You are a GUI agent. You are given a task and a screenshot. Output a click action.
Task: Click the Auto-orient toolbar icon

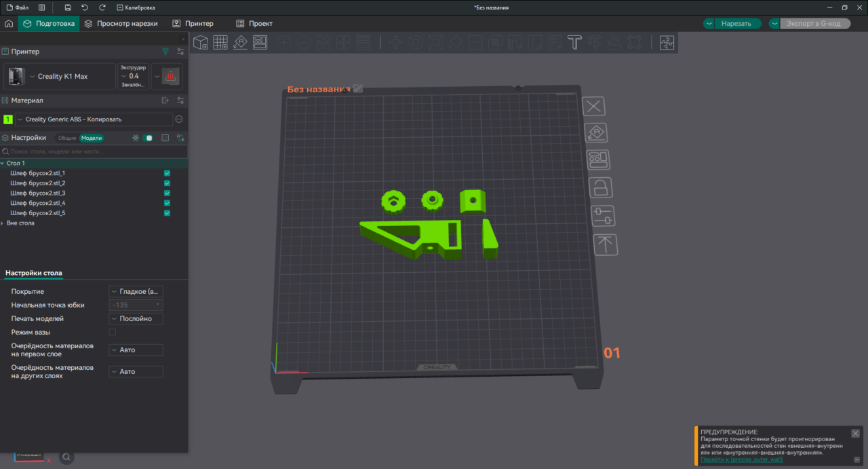coord(240,43)
